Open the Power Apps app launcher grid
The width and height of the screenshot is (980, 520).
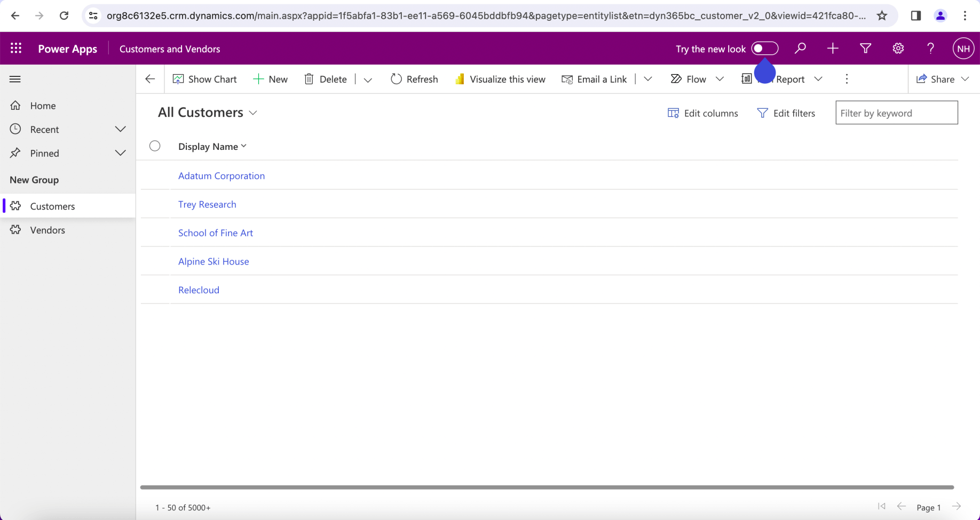(x=16, y=49)
